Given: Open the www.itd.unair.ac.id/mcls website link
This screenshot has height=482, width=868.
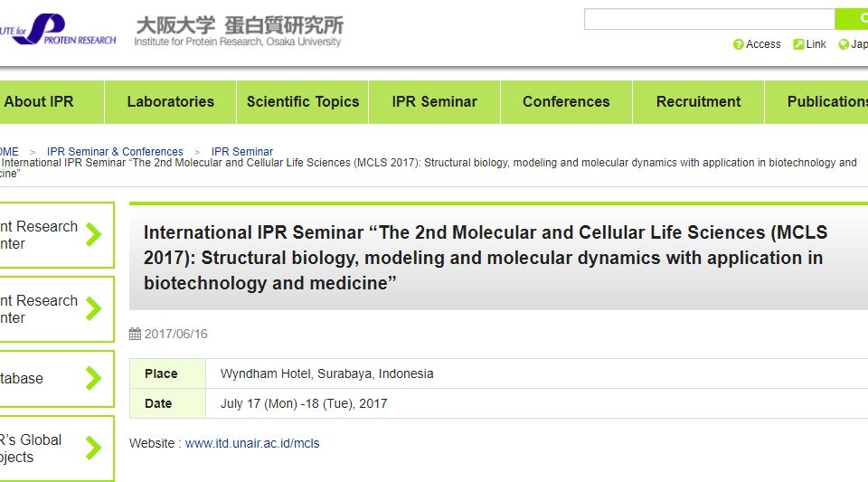Looking at the screenshot, I should click(x=252, y=443).
